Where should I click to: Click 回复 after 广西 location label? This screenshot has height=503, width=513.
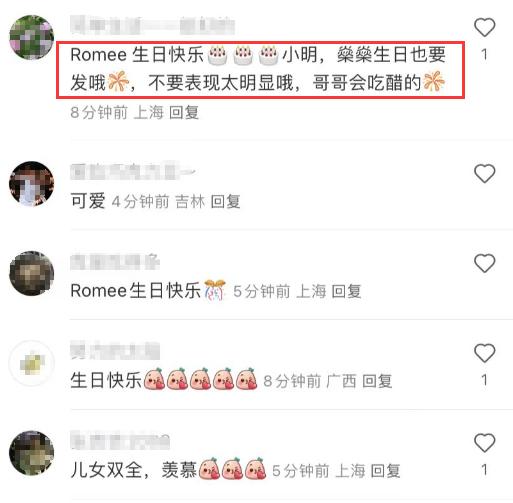tap(377, 381)
